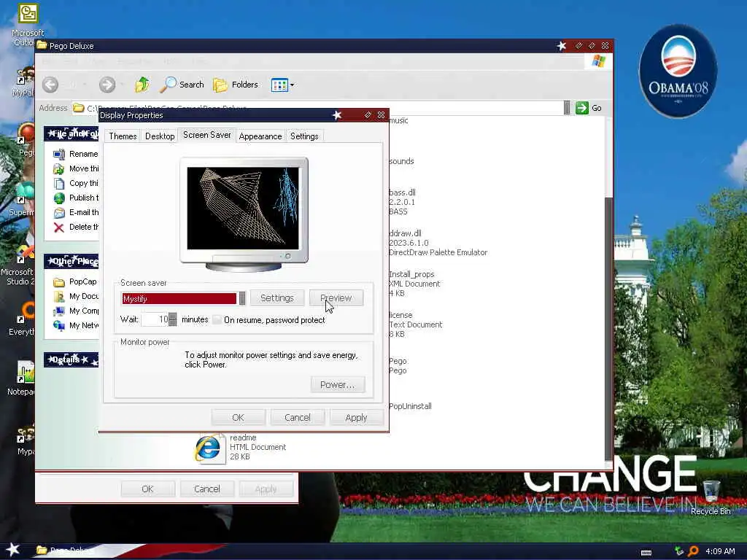Select the Install_props XML Document
The image size is (747, 560).
coord(414,284)
